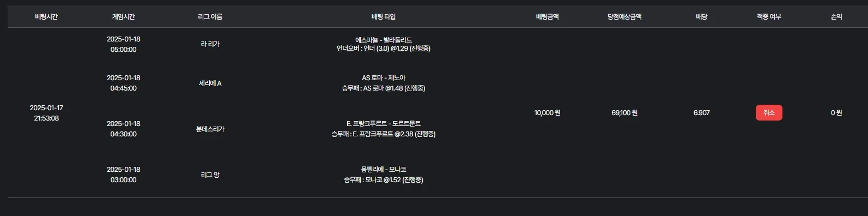Image resolution: width=868 pixels, height=216 pixels.
Task: Select the 게임시간 column header
Action: [x=124, y=16]
